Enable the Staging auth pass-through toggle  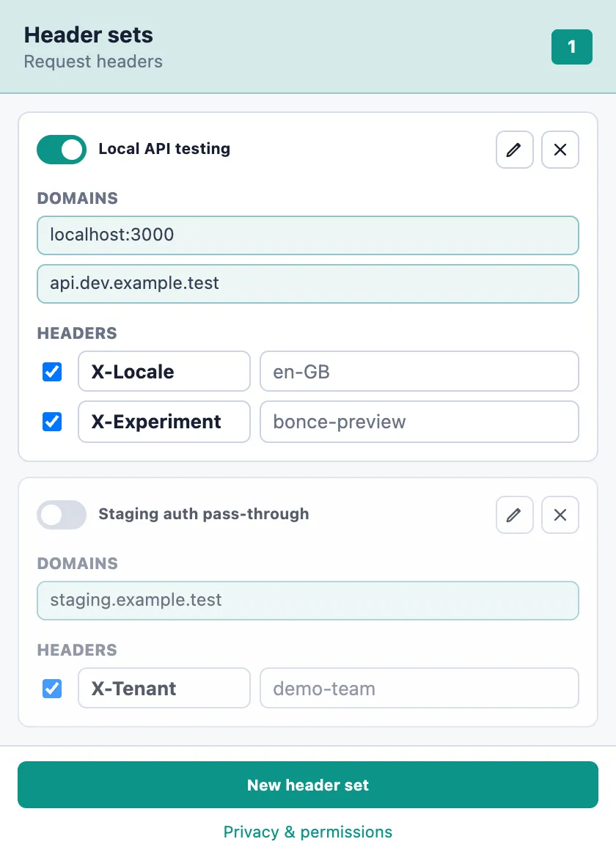(62, 515)
